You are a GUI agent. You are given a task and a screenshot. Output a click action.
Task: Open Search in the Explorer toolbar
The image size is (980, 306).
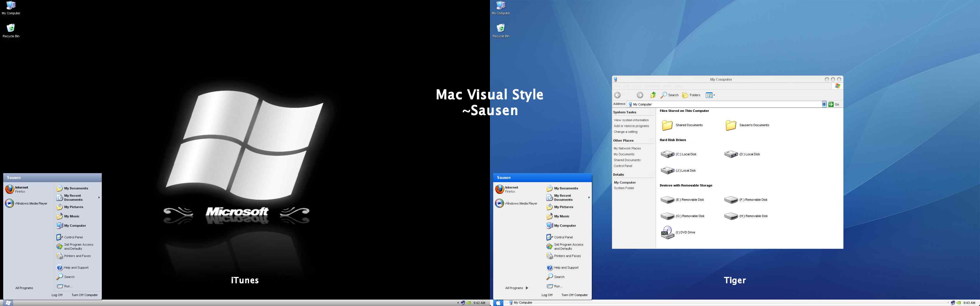[670, 95]
